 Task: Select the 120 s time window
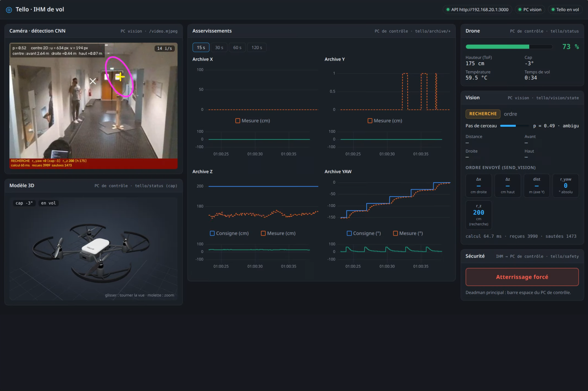click(x=257, y=47)
